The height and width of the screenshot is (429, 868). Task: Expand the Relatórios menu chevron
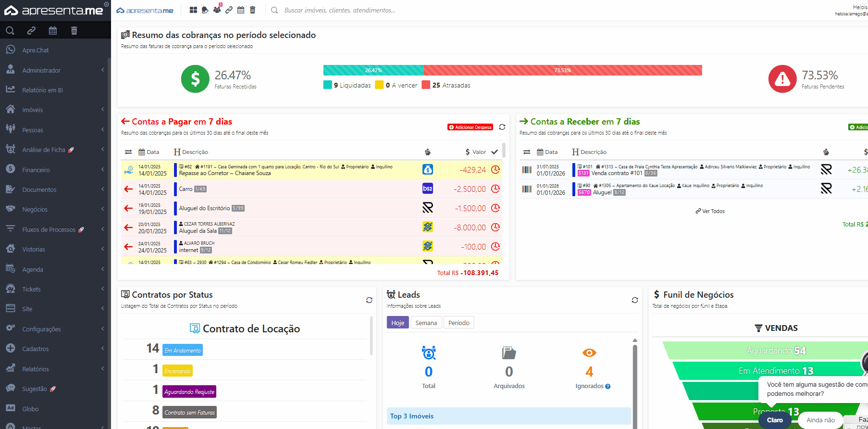103,368
